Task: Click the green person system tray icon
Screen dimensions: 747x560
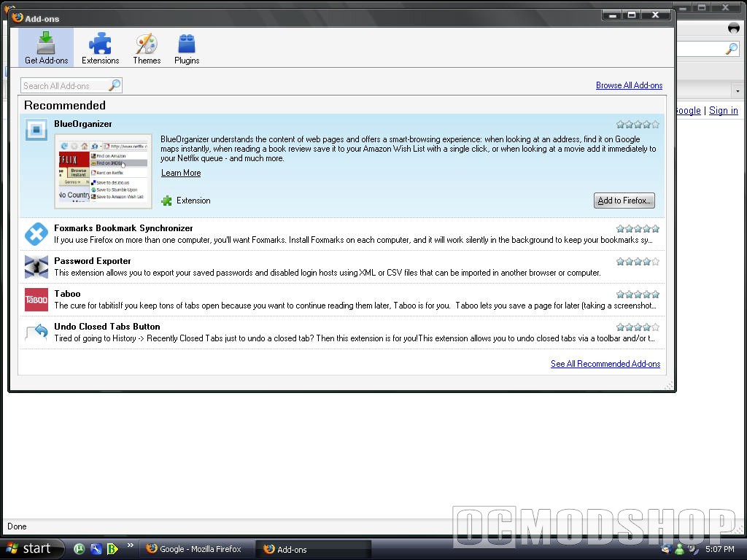Action: [x=679, y=550]
